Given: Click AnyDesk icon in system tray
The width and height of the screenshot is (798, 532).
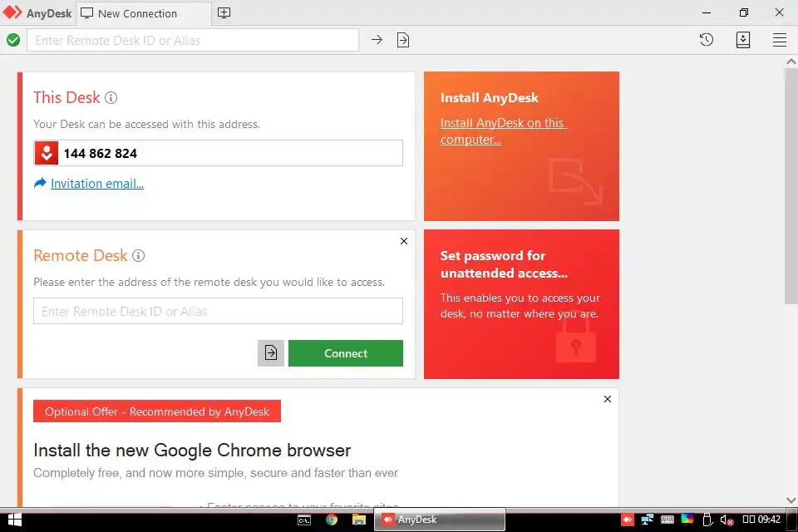Looking at the screenshot, I should (628, 520).
